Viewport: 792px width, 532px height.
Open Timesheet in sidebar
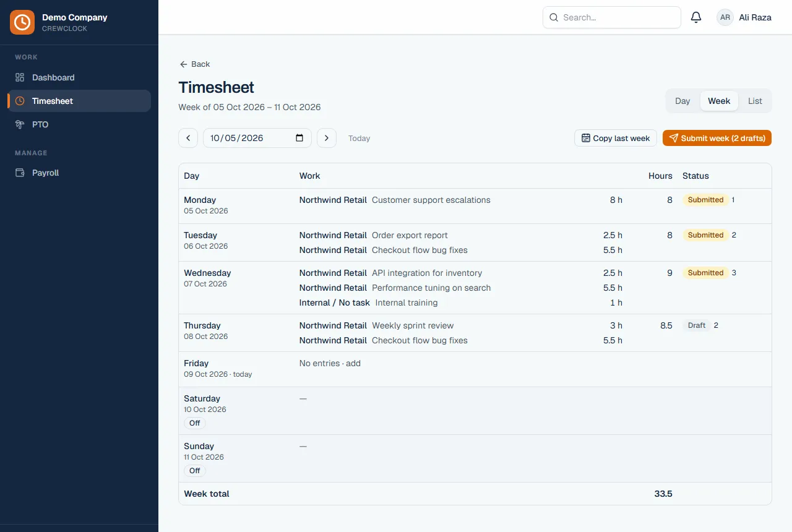pyautogui.click(x=79, y=101)
